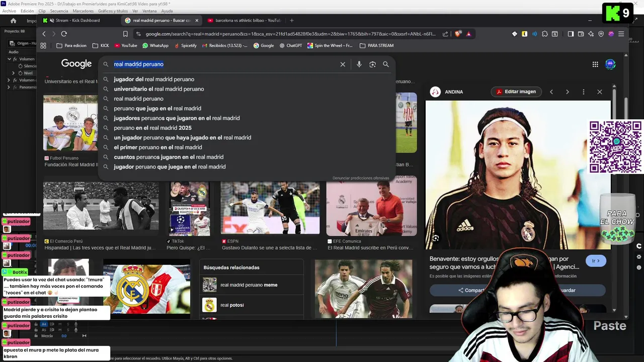Viewport: 644px width, 362px height.
Task: Open the Google account avatar
Action: coord(610,64)
